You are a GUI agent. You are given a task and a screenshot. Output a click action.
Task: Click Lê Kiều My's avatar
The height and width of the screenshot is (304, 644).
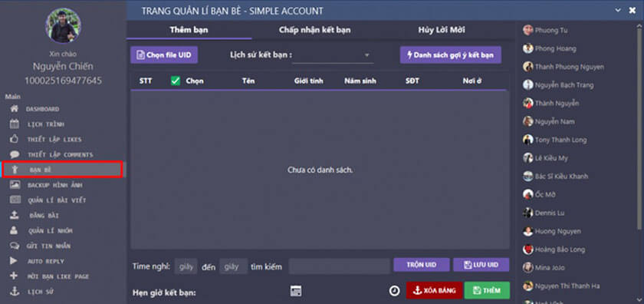[x=527, y=158]
